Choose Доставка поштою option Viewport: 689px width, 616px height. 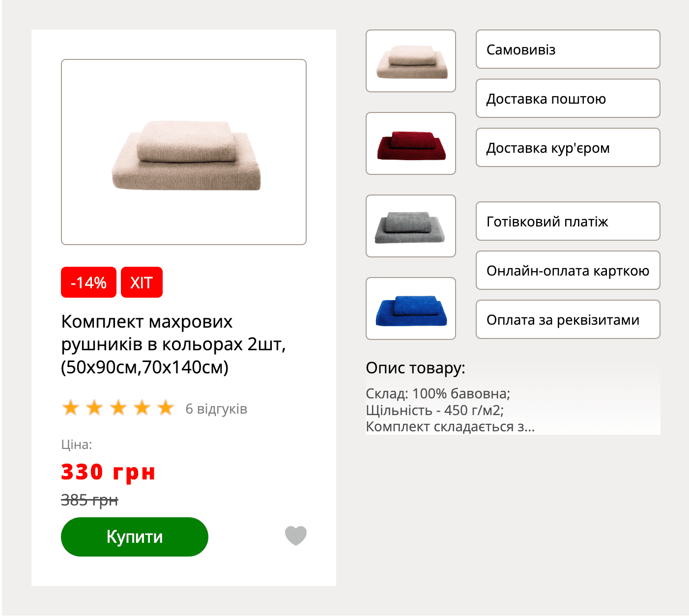(568, 98)
